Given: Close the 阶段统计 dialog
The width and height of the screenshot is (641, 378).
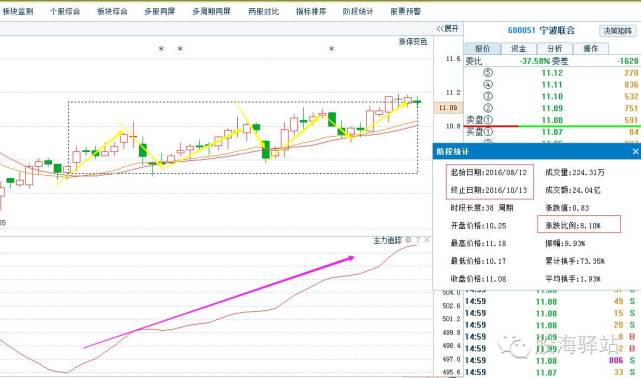Looking at the screenshot, I should tap(635, 152).
